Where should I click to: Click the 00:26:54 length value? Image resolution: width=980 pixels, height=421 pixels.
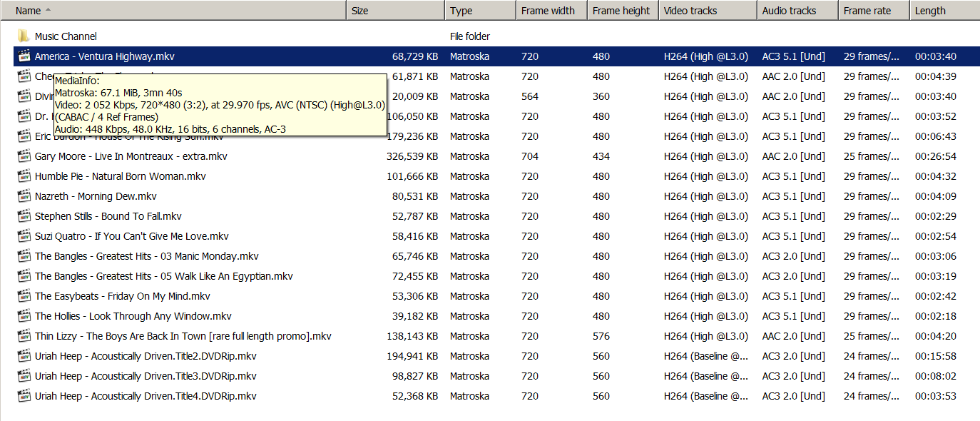click(x=936, y=156)
